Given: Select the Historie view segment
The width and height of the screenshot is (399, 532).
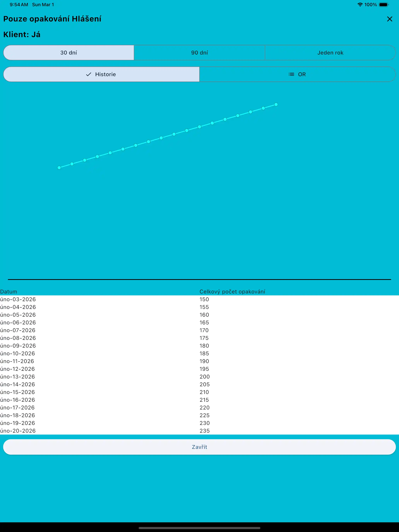Looking at the screenshot, I should point(101,74).
